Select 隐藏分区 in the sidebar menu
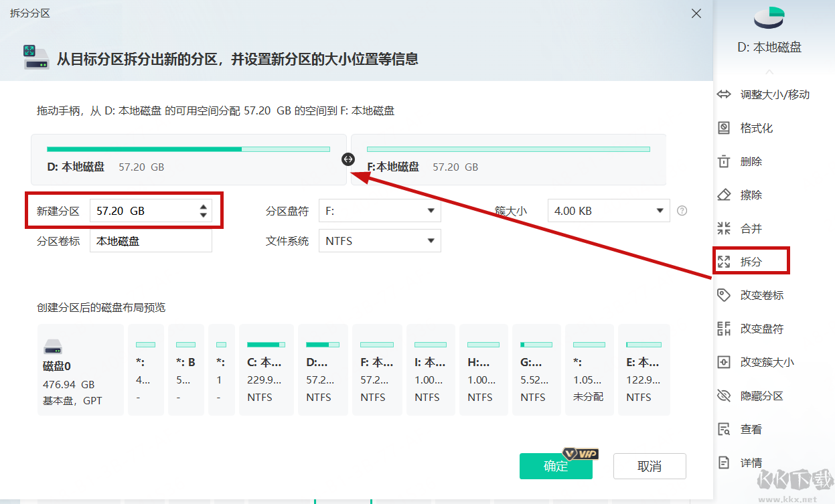 click(x=762, y=396)
